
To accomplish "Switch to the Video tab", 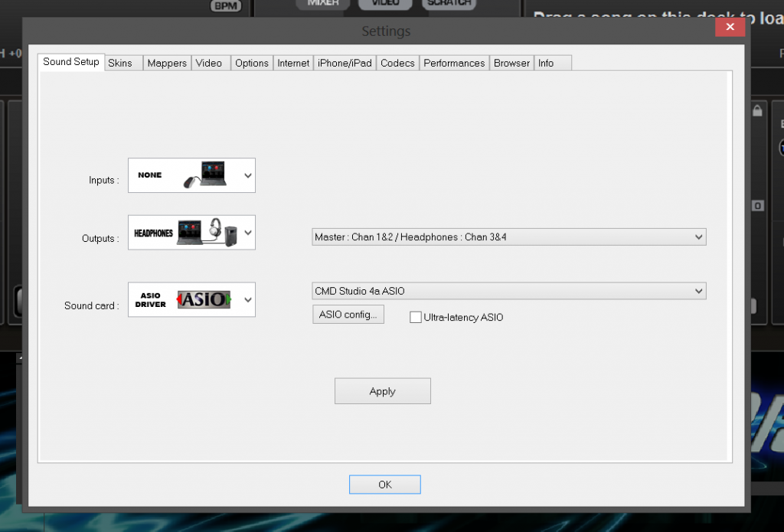I will tap(211, 63).
